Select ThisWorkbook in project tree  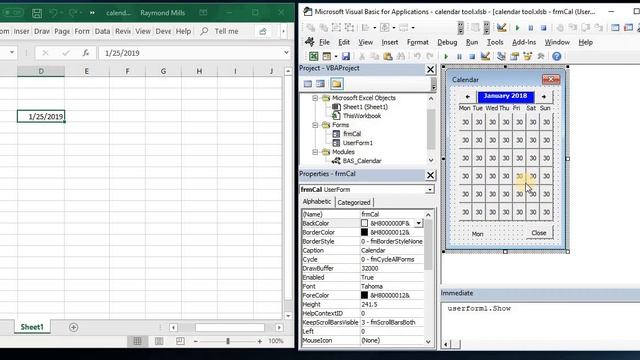pos(362,116)
